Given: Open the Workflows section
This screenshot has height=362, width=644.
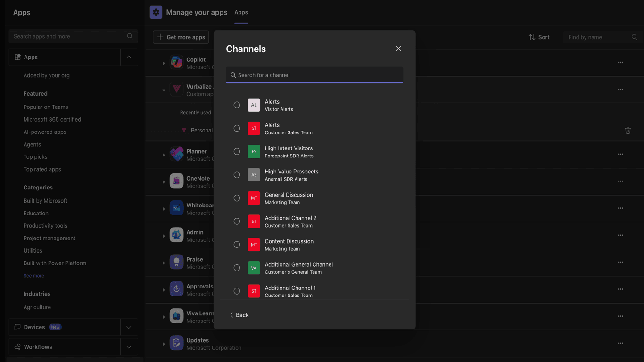Looking at the screenshot, I should (x=65, y=347).
